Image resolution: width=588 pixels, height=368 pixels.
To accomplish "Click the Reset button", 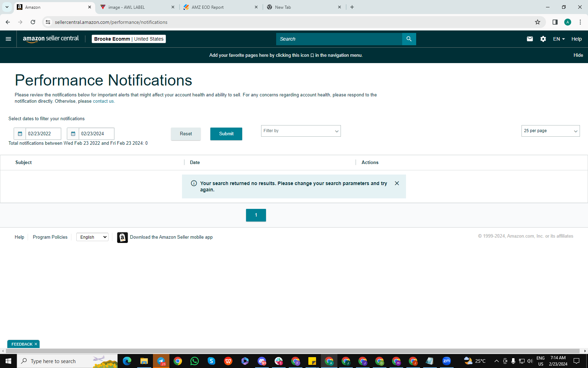I will point(186,134).
